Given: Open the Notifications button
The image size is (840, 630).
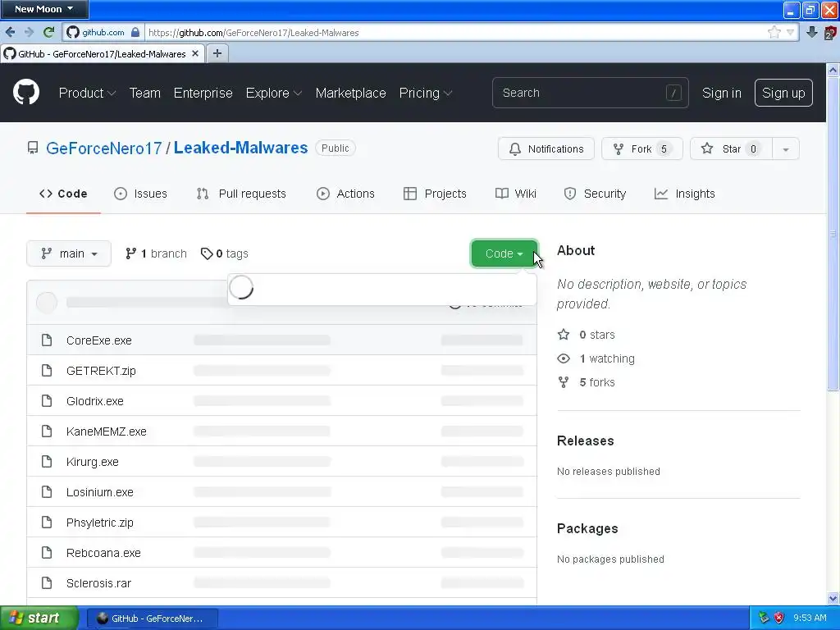Looking at the screenshot, I should [x=546, y=149].
